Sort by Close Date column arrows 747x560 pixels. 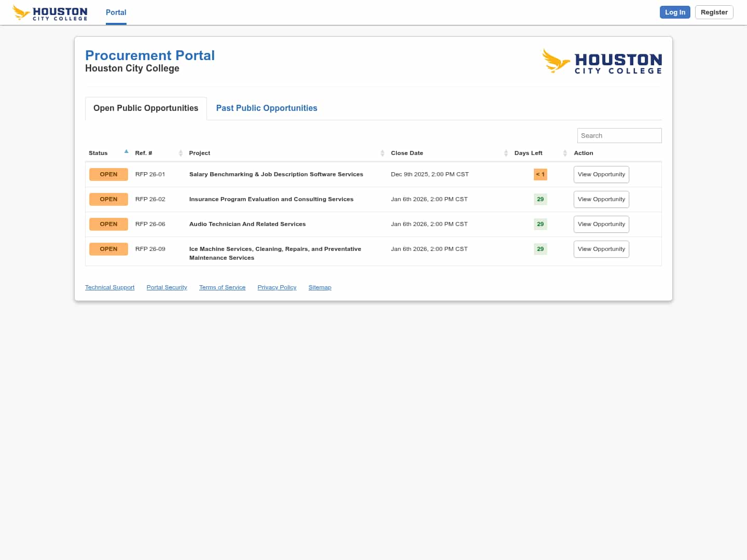(x=506, y=153)
